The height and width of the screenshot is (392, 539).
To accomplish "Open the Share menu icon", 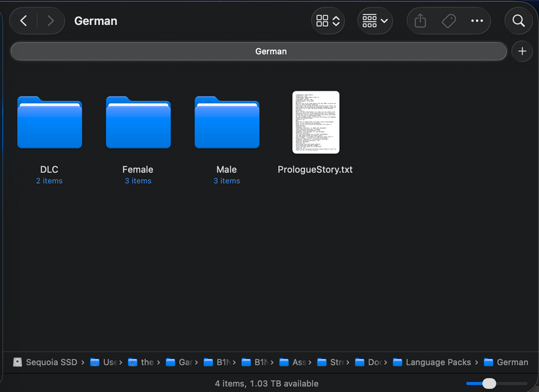I will pos(421,21).
